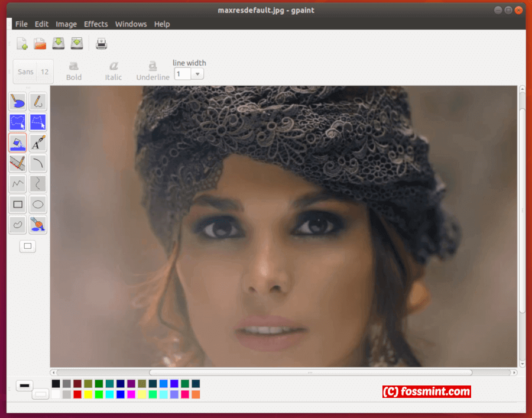This screenshot has width=532, height=418.
Task: Pick the magenta palette swatch
Action: [131, 394]
